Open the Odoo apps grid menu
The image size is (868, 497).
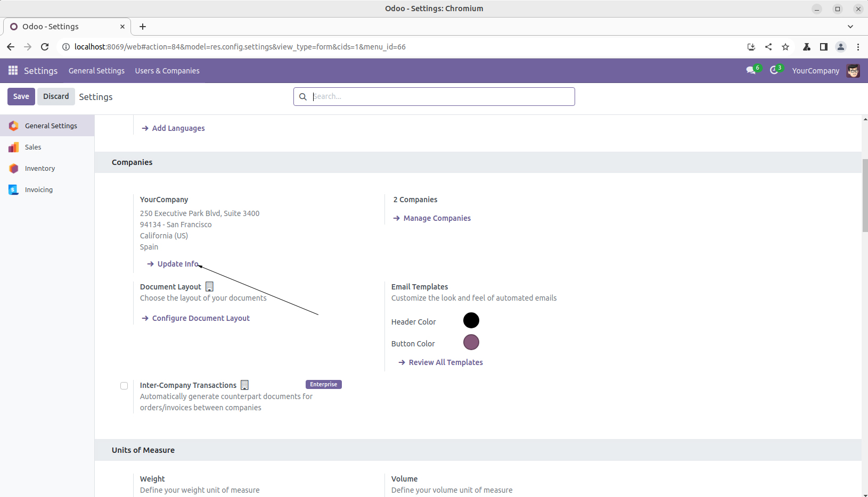pos(13,71)
